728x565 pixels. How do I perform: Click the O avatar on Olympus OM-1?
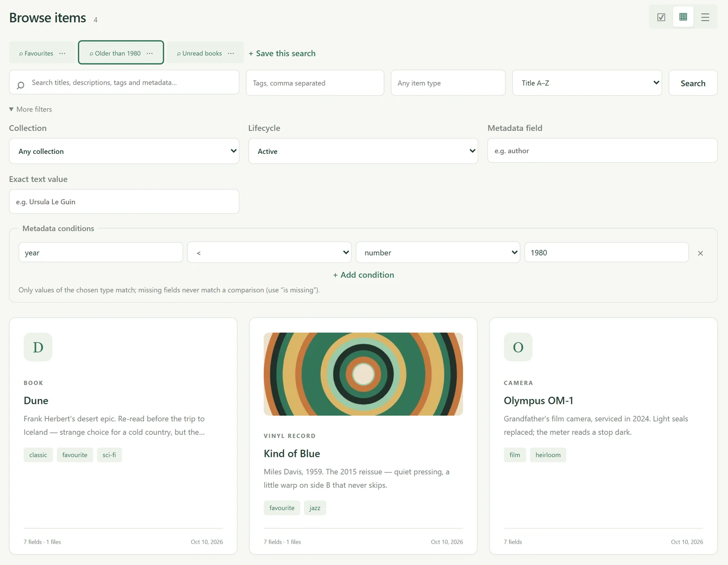(518, 347)
